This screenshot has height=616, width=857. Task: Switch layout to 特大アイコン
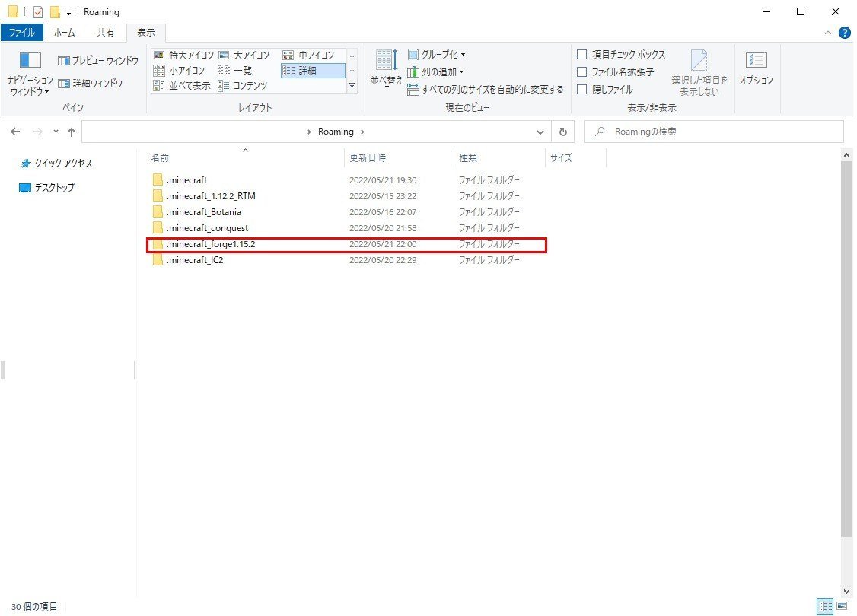(183, 56)
